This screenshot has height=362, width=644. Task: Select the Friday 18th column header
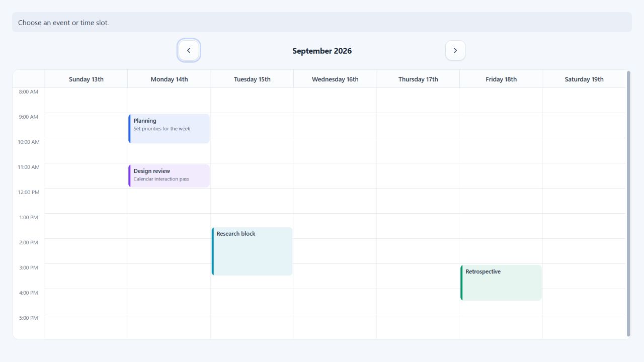[x=501, y=79]
